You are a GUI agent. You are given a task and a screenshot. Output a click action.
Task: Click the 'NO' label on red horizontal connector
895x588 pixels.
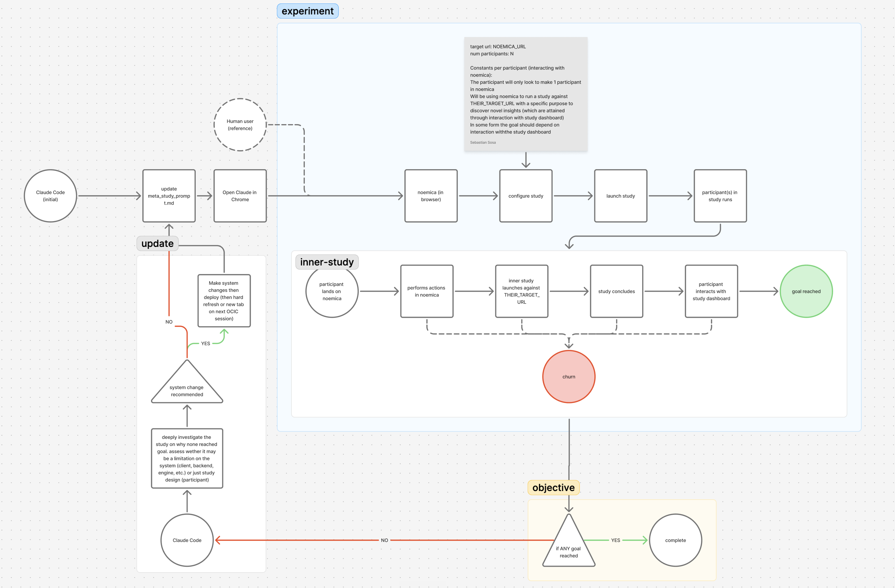(x=384, y=540)
